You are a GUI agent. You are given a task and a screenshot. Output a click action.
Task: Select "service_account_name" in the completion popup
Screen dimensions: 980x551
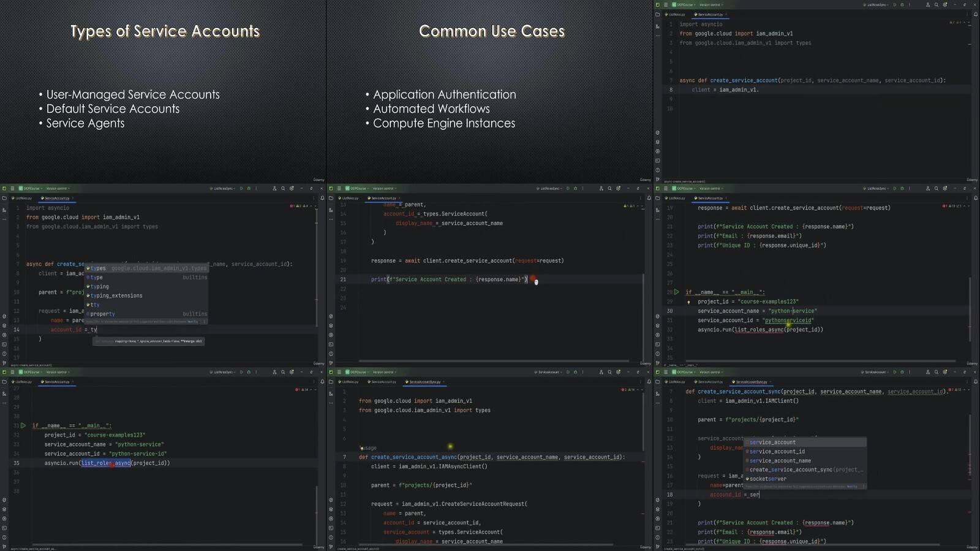(780, 460)
